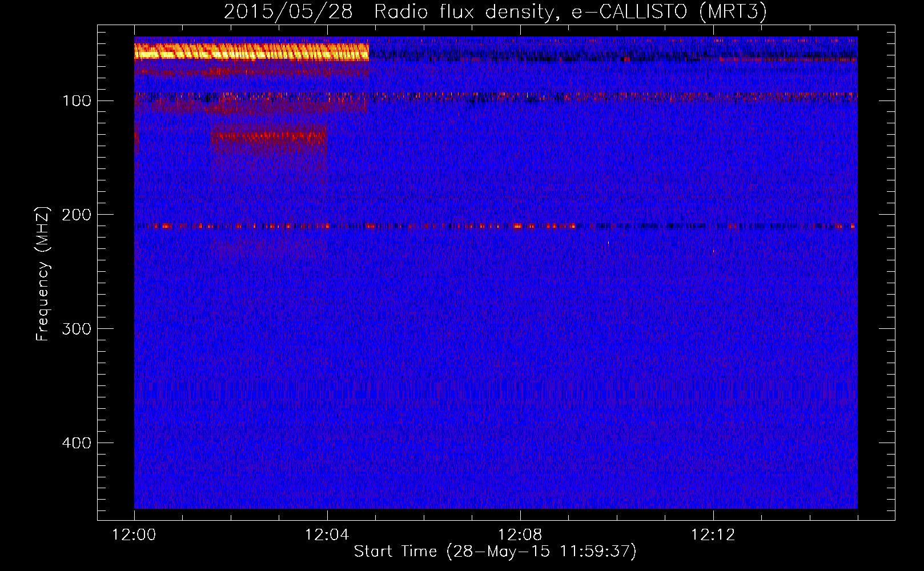Click the 12:00 time tick label
The height and width of the screenshot is (571, 924).
134,535
